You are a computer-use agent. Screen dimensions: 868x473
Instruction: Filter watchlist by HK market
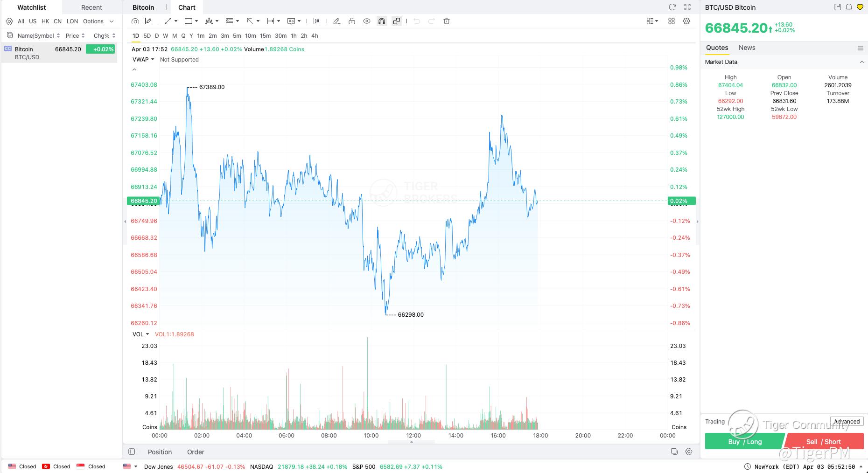pyautogui.click(x=45, y=21)
